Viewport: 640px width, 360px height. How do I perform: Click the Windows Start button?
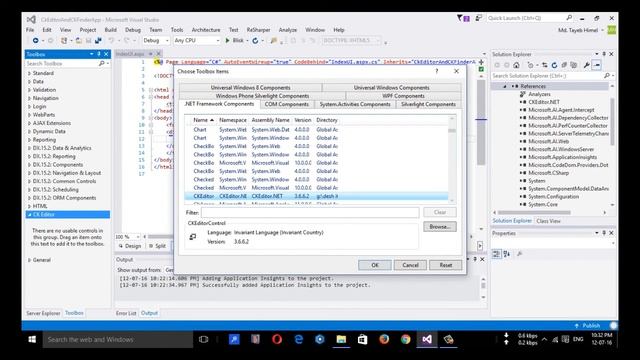point(32,339)
